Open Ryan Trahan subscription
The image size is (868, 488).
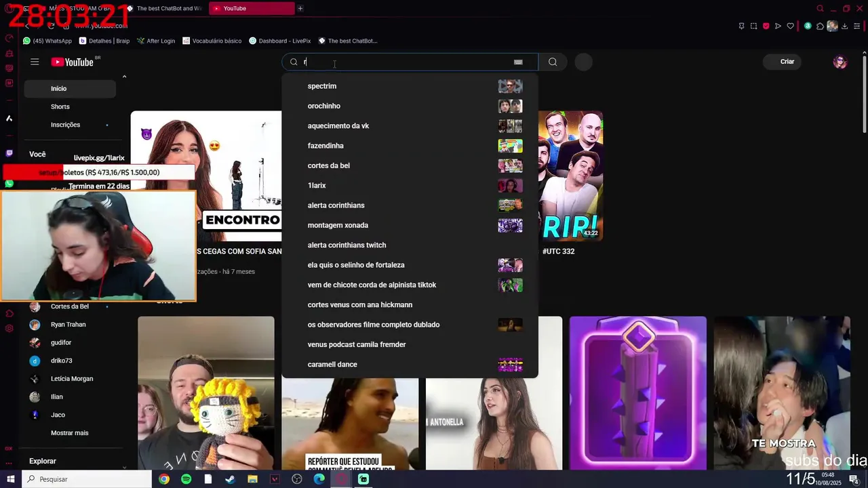tap(68, 325)
